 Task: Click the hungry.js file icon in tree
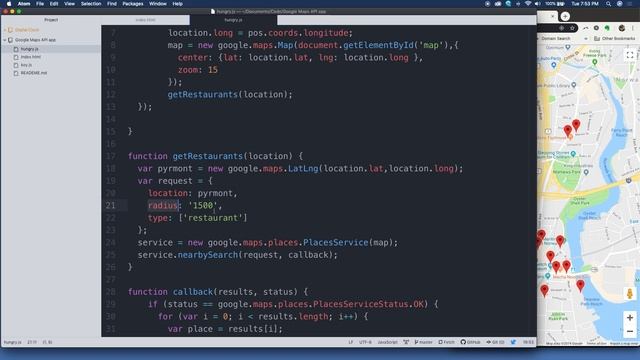click(x=16, y=49)
